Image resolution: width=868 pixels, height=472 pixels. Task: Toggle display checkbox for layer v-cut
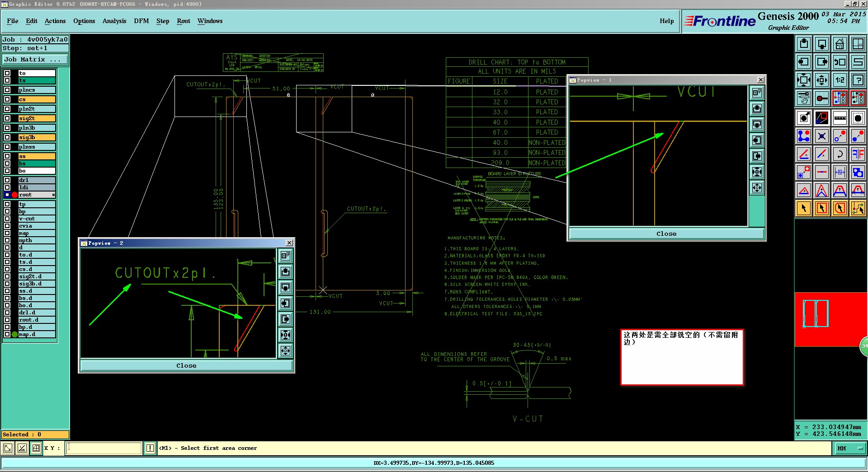point(7,219)
